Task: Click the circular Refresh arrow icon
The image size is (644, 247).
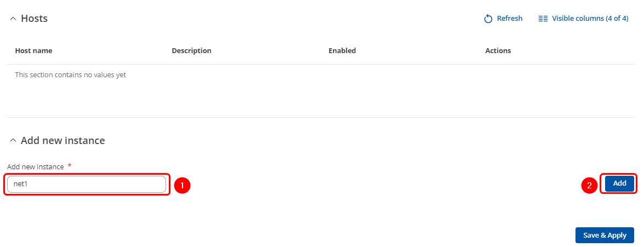Action: 488,19
